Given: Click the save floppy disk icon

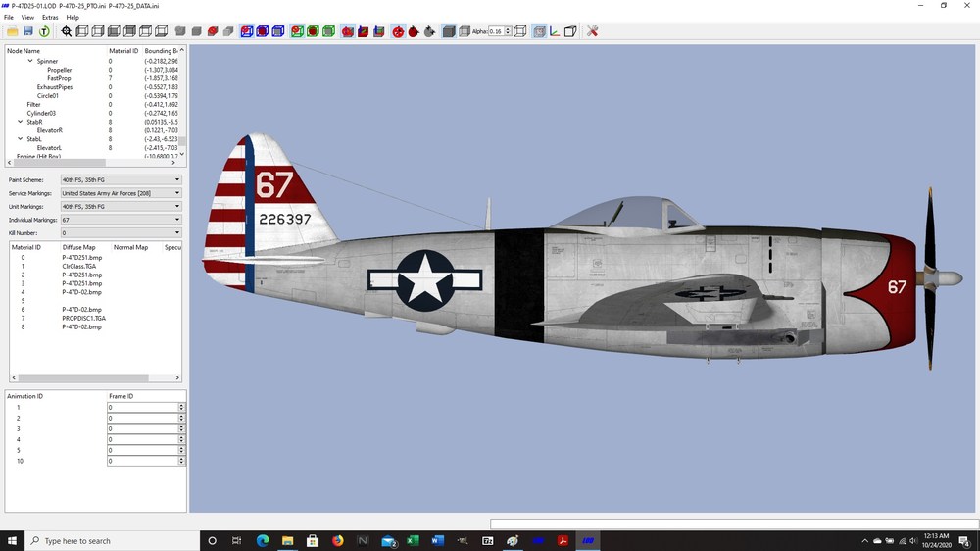Looking at the screenshot, I should pos(28,31).
